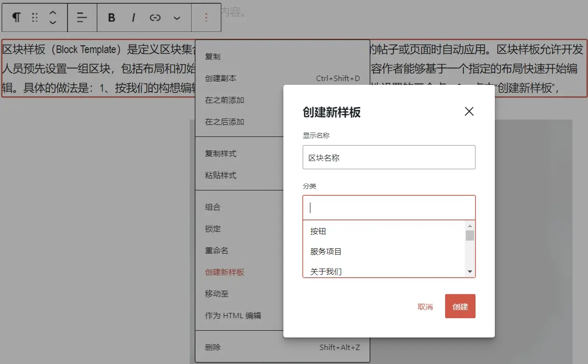Screen dimensions: 588x364
Task: Confirm with the 创建 button
Action: click(x=460, y=306)
